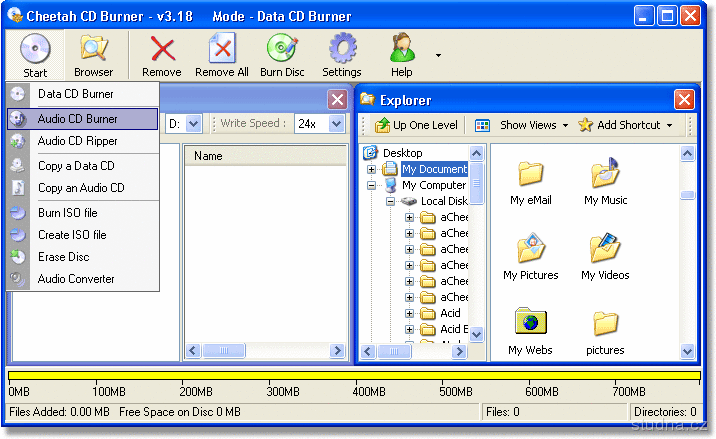Image resolution: width=716 pixels, height=439 pixels.
Task: Click the Create ISO file icon
Action: pyautogui.click(x=18, y=234)
